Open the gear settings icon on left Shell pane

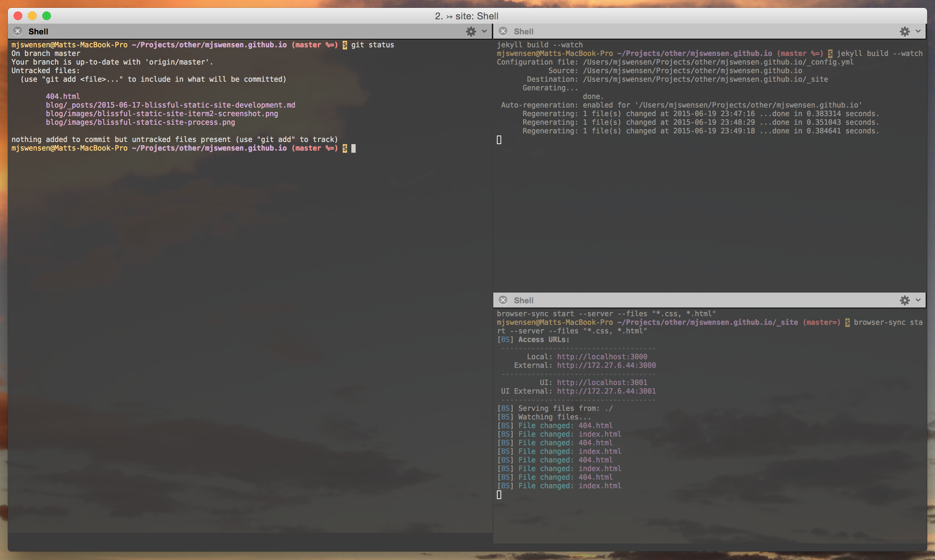(471, 31)
